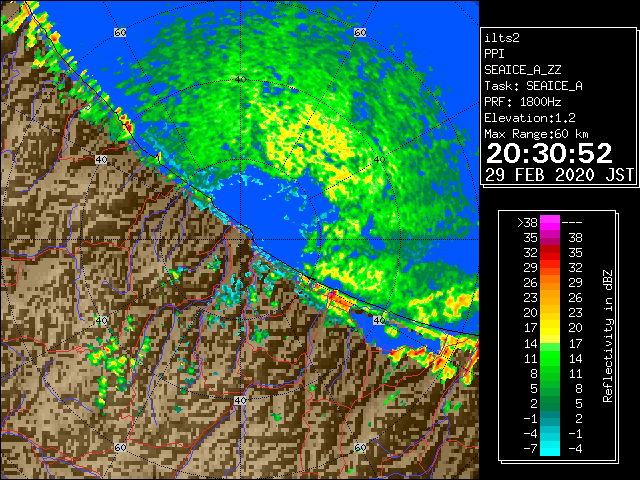Click the 40 km ring label due south
The height and width of the screenshot is (480, 640).
tap(240, 400)
